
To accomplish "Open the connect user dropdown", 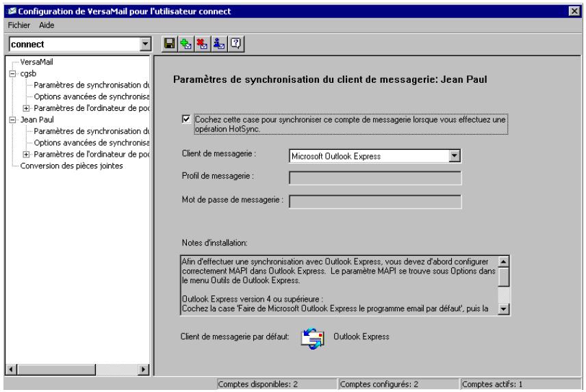I will 145,44.
